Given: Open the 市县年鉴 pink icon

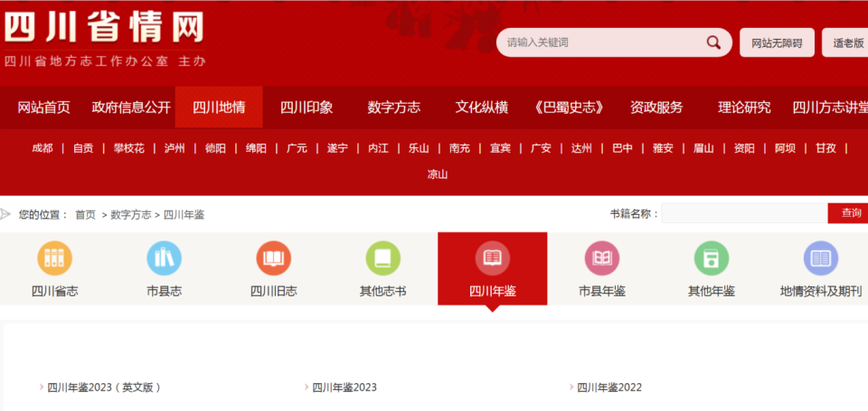Looking at the screenshot, I should [x=602, y=258].
